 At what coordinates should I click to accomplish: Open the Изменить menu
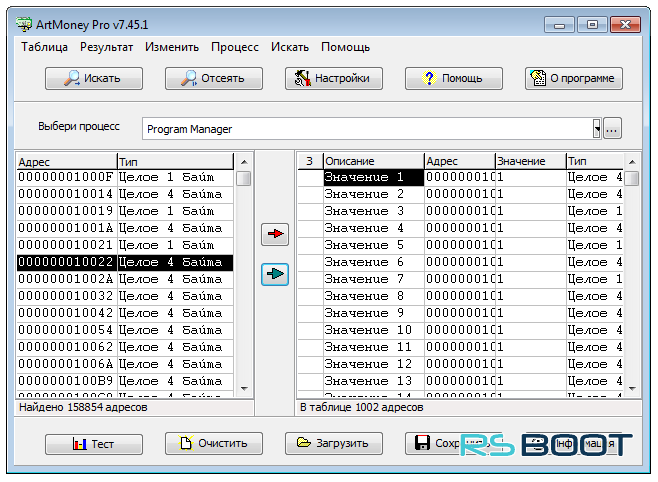coord(172,47)
